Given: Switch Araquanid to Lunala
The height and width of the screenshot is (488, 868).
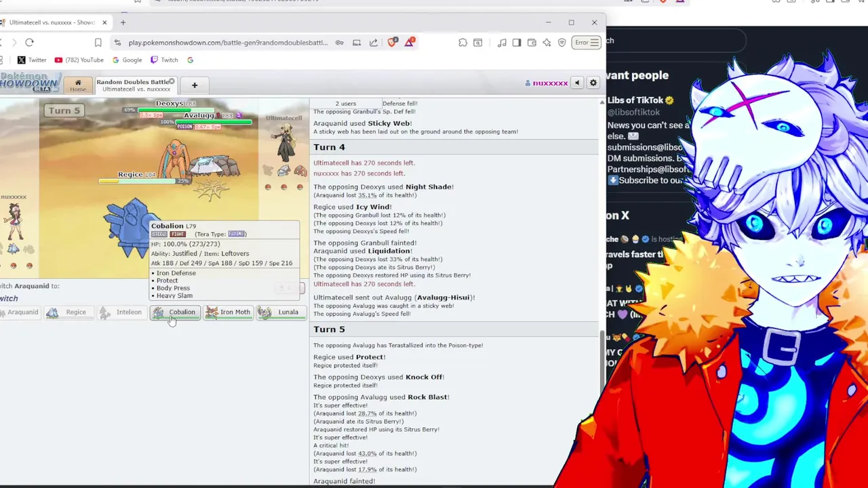Looking at the screenshot, I should [281, 312].
